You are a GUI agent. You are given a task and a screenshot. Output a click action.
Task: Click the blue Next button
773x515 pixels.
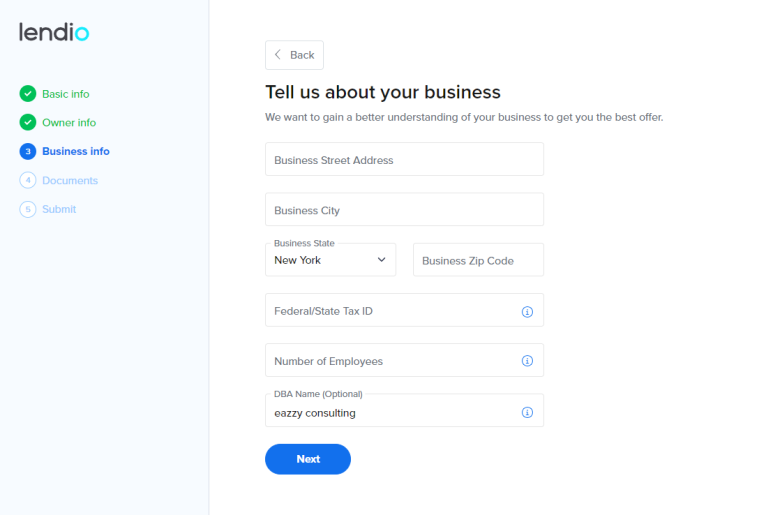(x=308, y=459)
